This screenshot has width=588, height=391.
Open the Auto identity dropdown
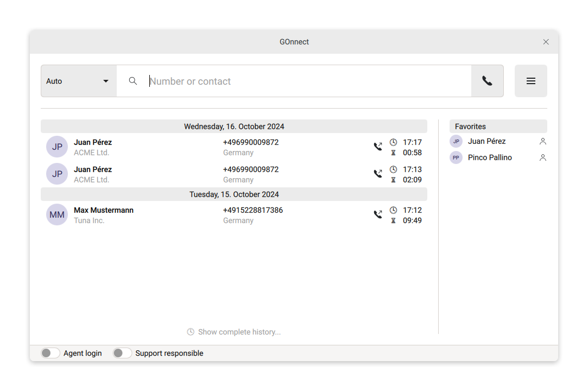tap(79, 81)
